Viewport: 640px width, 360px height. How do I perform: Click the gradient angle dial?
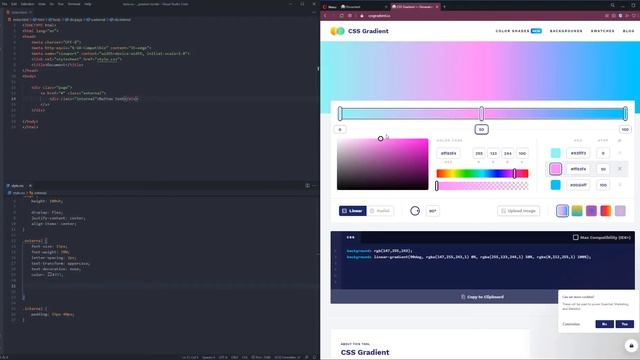point(415,211)
